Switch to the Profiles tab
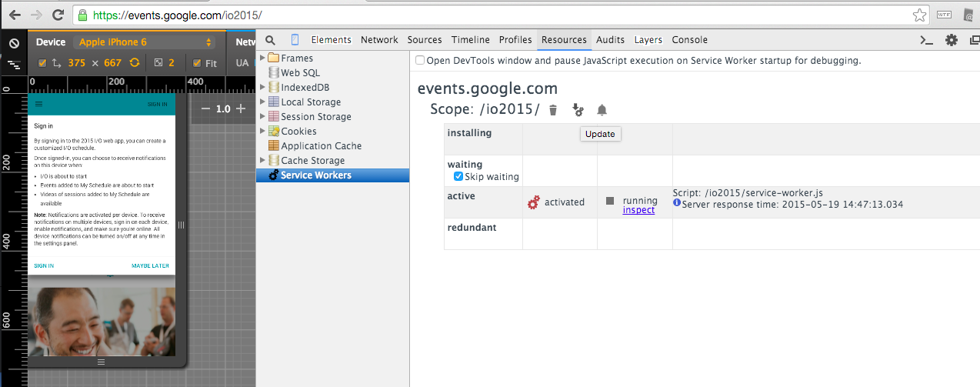The width and height of the screenshot is (980, 387). [x=515, y=40]
